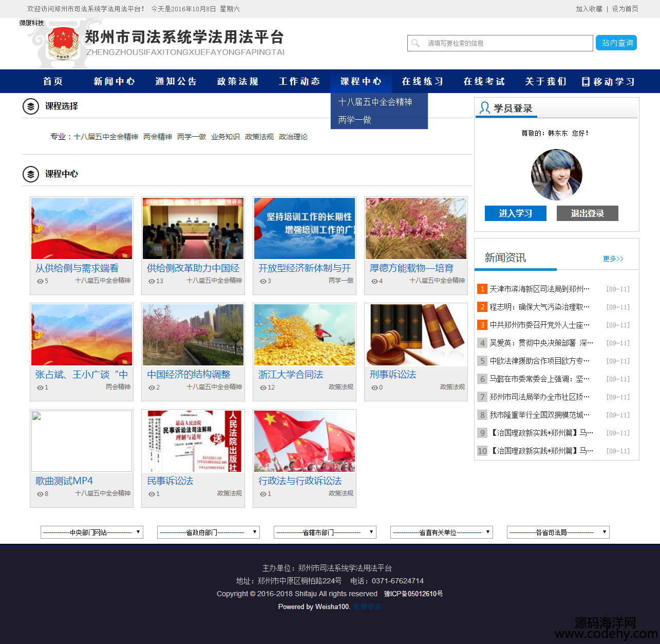
Task: Open the 民事诉讼法 book cover thumbnail
Action: click(193, 441)
